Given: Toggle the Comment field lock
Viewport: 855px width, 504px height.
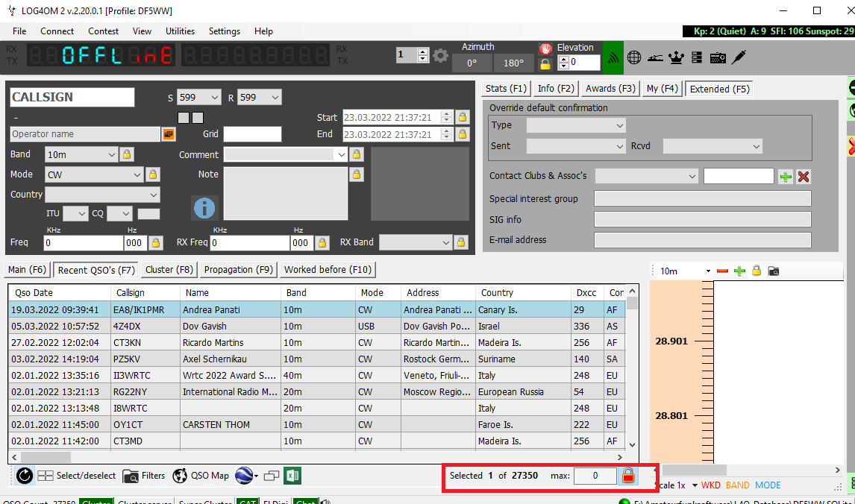Looking at the screenshot, I should tap(356, 155).
